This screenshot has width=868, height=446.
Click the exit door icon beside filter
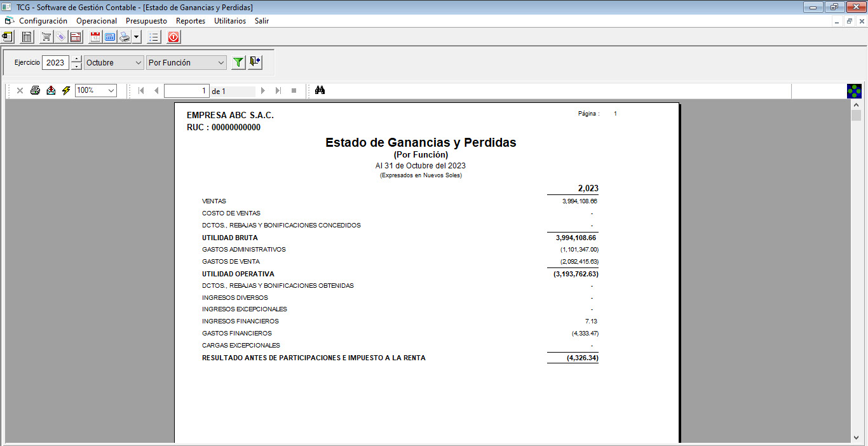point(255,62)
